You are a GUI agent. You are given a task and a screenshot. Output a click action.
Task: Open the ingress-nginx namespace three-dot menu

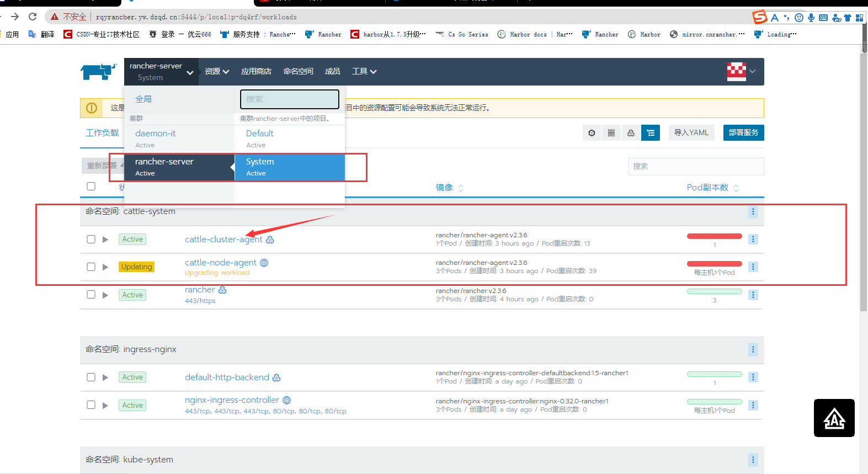[753, 350]
